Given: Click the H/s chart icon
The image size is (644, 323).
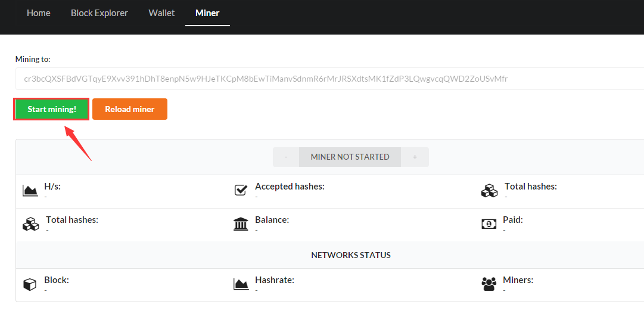Looking at the screenshot, I should coord(30,191).
